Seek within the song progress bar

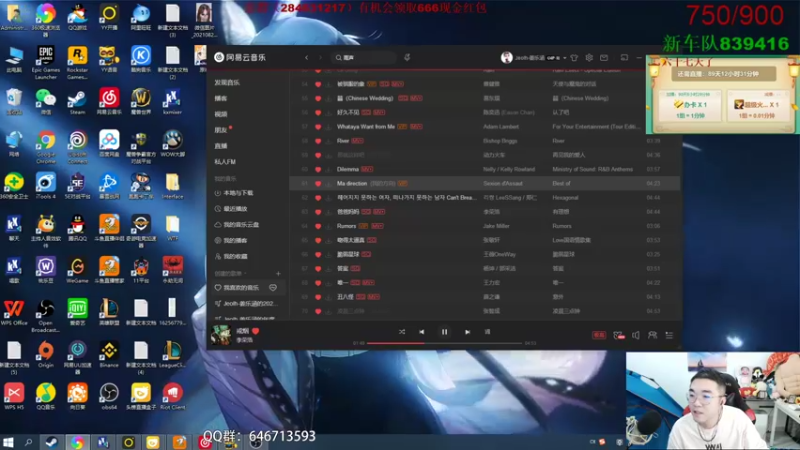click(444, 343)
